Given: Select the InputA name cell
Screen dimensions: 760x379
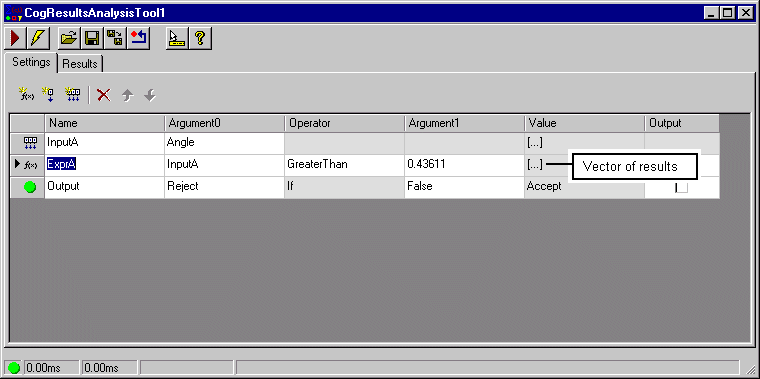Looking at the screenshot, I should pos(104,143).
